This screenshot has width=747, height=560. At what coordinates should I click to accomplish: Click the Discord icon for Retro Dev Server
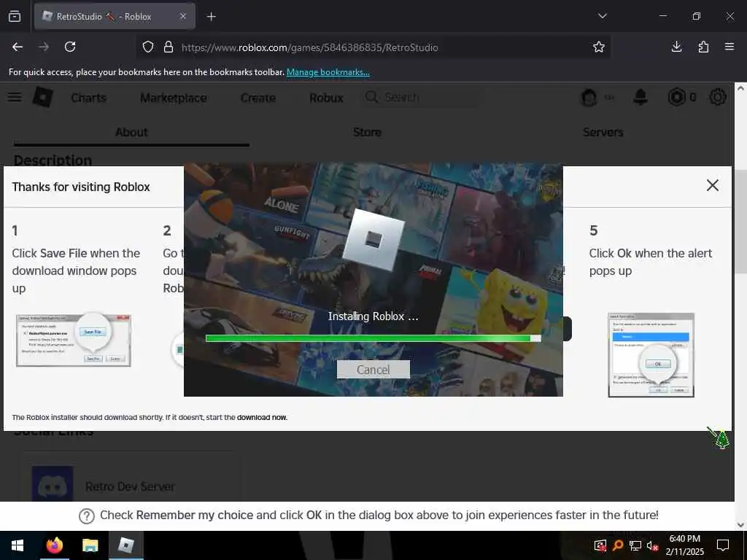click(x=53, y=484)
